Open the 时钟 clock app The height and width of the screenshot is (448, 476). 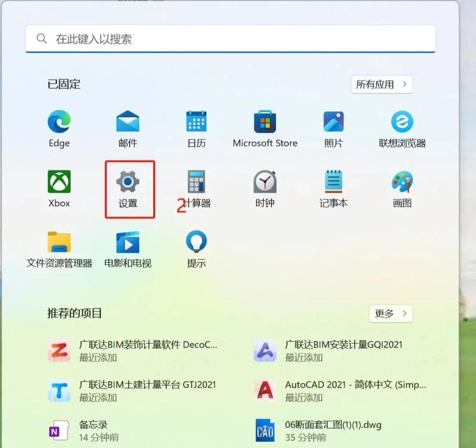(265, 189)
